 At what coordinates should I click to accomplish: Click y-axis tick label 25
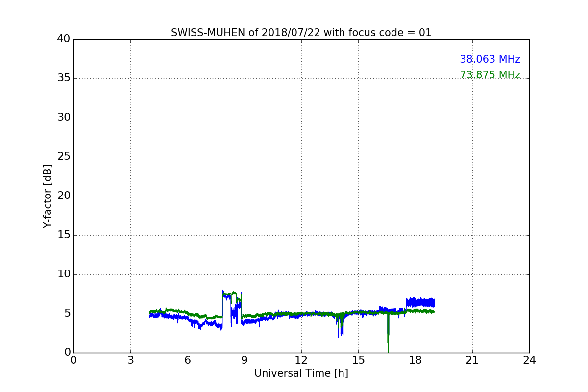pyautogui.click(x=64, y=157)
